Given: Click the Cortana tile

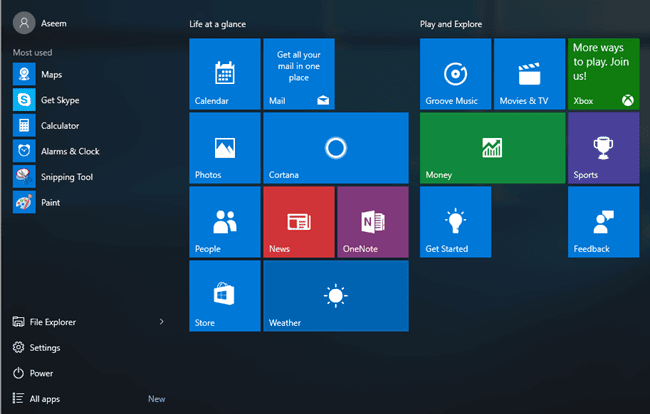Looking at the screenshot, I should (335, 148).
